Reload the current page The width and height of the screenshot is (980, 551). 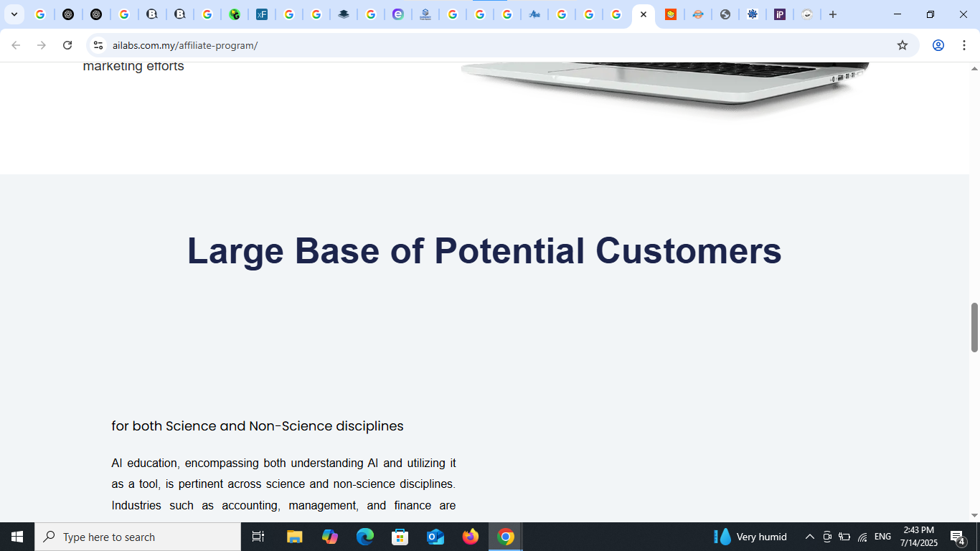67,45
